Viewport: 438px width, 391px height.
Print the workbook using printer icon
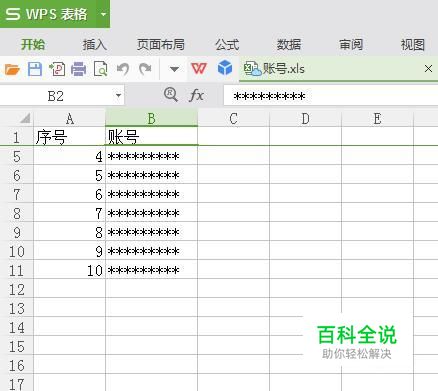point(79,69)
